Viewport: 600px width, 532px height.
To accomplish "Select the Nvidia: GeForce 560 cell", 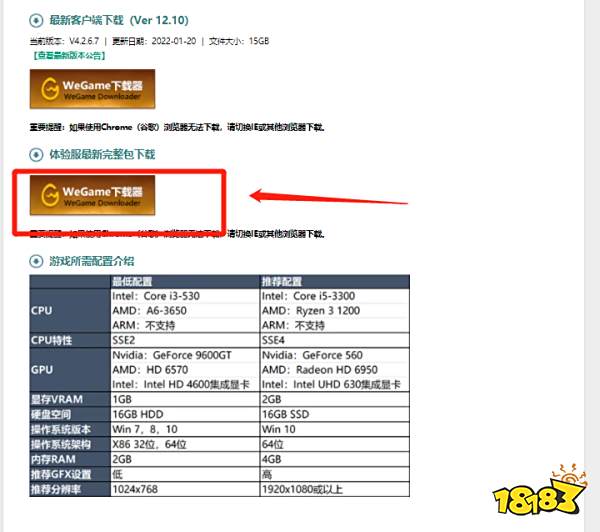I will point(335,355).
